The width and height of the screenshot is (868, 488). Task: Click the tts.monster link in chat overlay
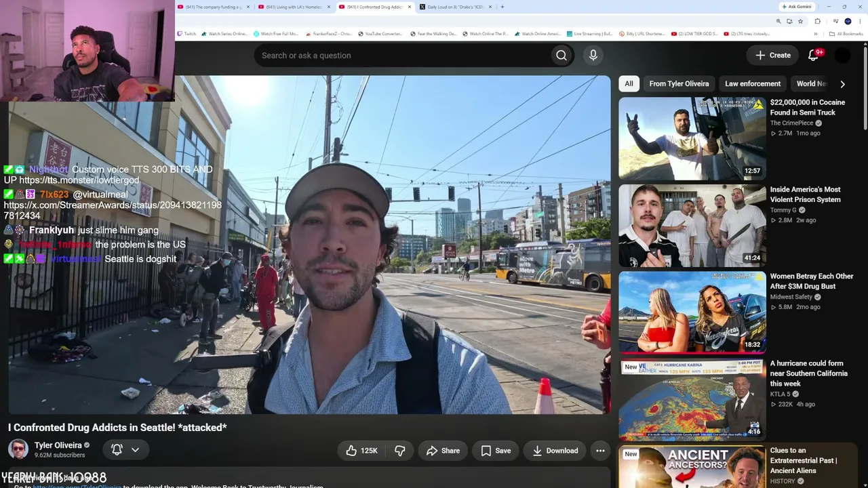tap(79, 180)
